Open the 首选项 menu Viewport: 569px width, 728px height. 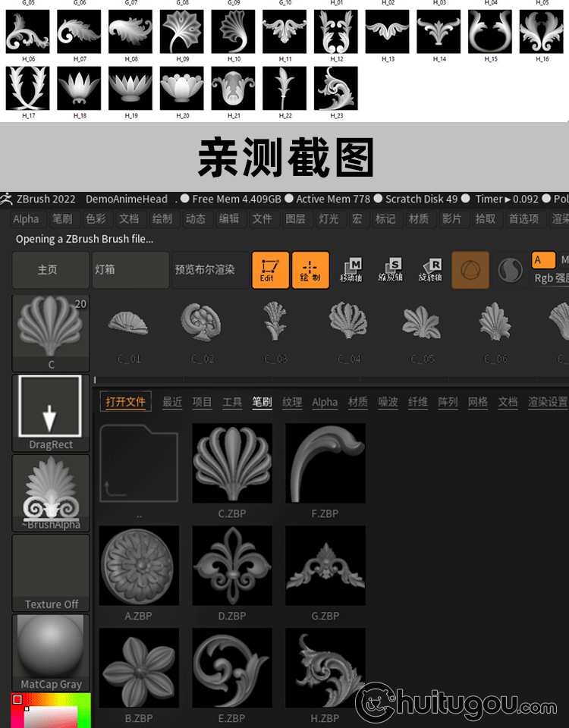524,218
